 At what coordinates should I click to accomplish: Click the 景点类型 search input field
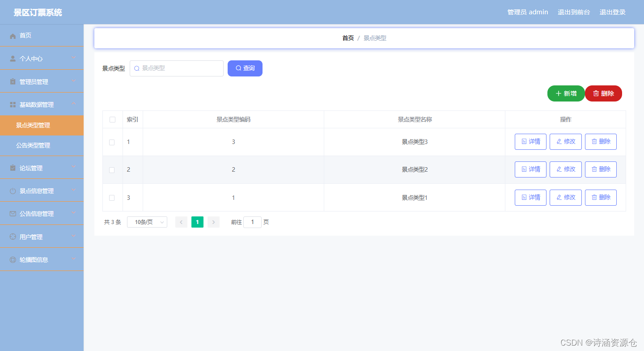coord(177,68)
